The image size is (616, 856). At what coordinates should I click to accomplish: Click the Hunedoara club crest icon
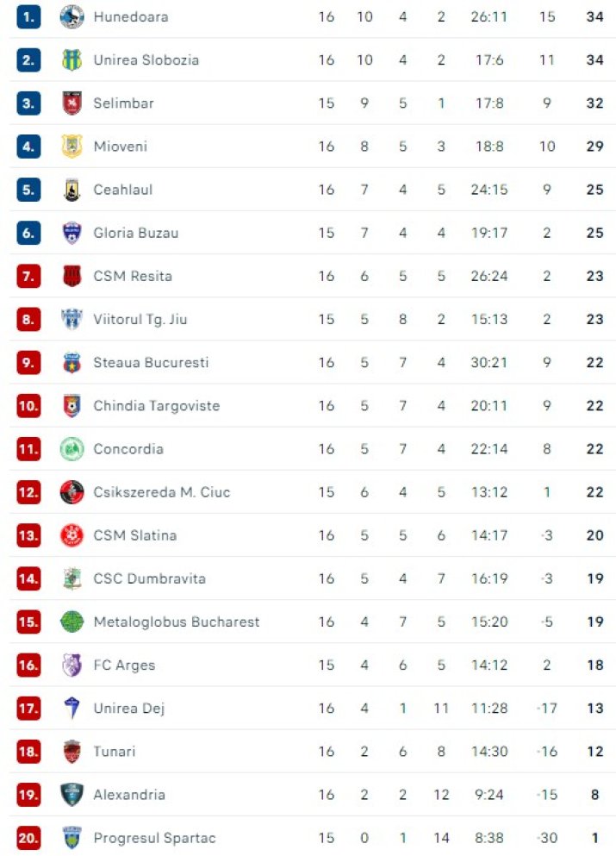pyautogui.click(x=72, y=16)
